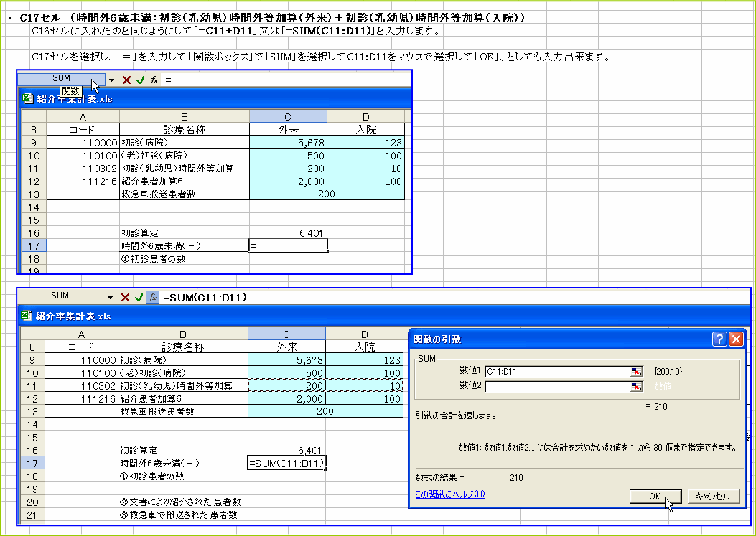Click the red X cancel icon in lower window
The width and height of the screenshot is (756, 536).
[x=126, y=296]
